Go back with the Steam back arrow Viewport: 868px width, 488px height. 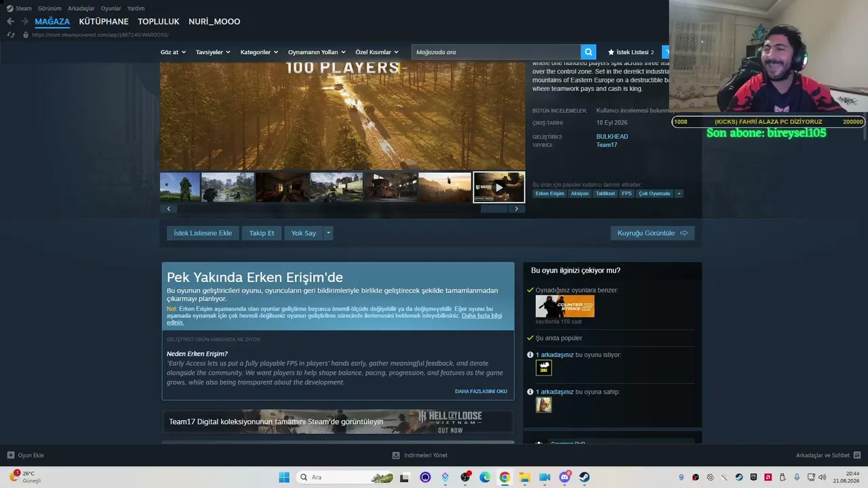pyautogui.click(x=10, y=22)
